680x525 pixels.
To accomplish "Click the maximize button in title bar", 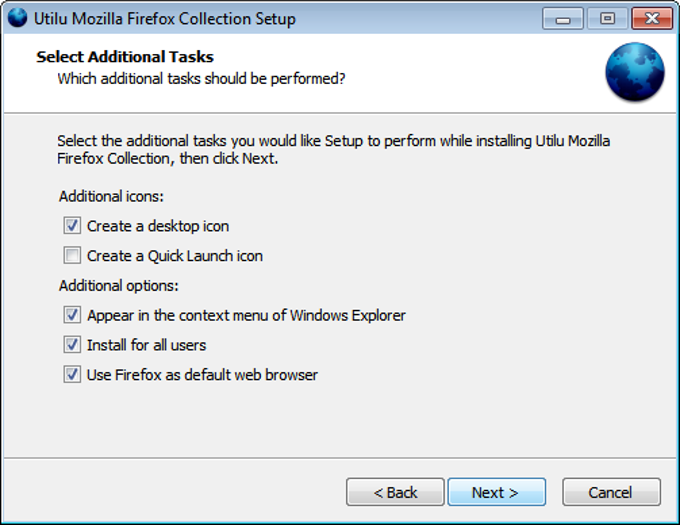I will (x=607, y=19).
